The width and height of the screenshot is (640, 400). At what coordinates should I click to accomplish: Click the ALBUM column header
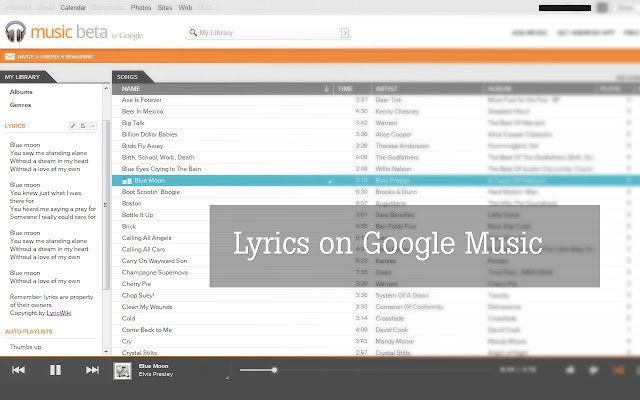click(500, 89)
